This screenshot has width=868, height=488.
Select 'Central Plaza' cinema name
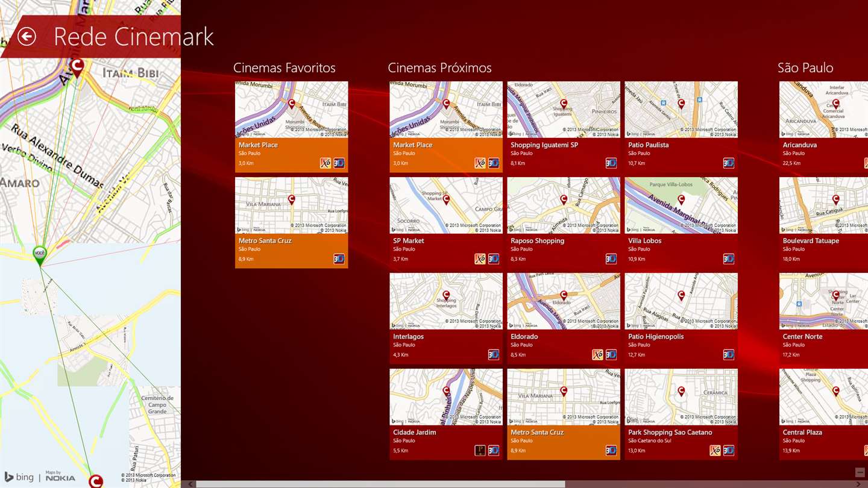tap(802, 433)
